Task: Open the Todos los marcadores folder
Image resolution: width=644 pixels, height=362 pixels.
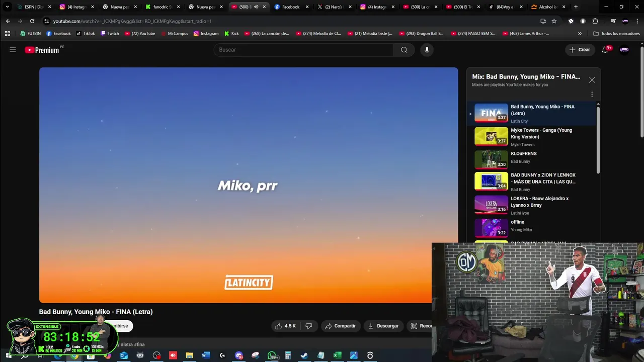Action: [x=616, y=34]
